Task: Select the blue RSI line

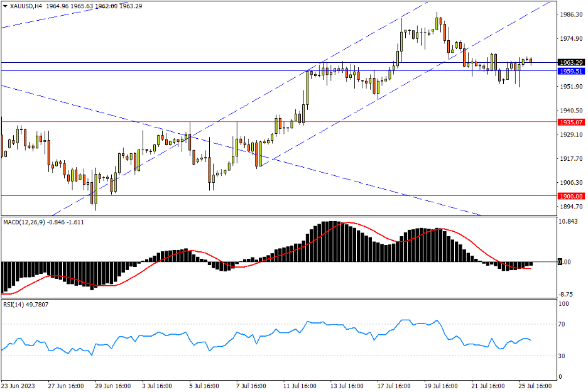Action: [251, 335]
